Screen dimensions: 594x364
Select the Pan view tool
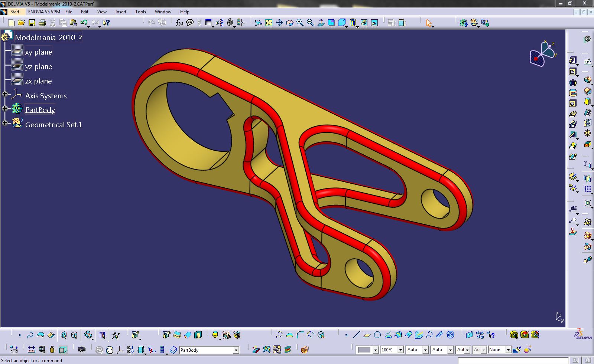(279, 23)
